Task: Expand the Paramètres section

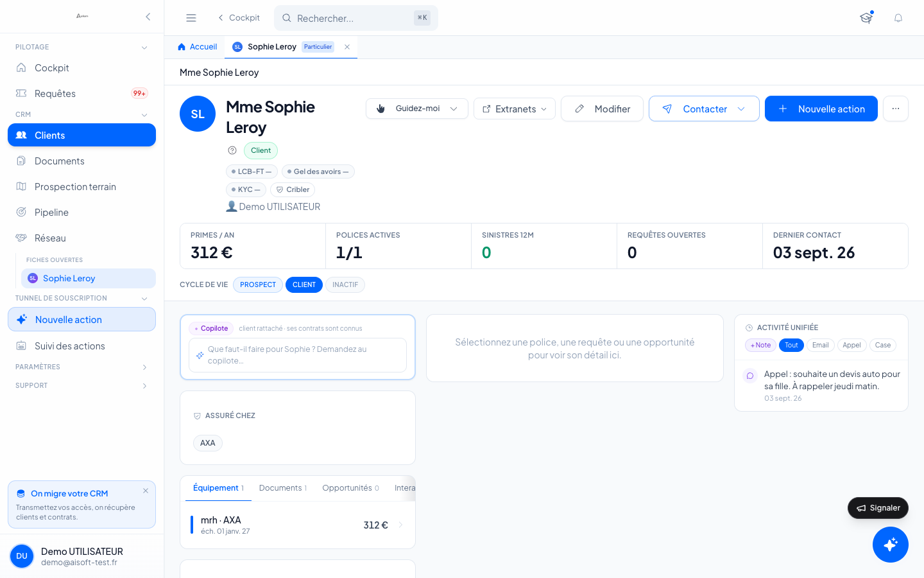Action: click(144, 367)
